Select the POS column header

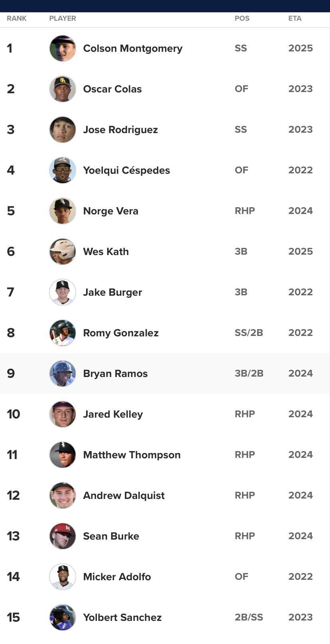click(x=242, y=18)
